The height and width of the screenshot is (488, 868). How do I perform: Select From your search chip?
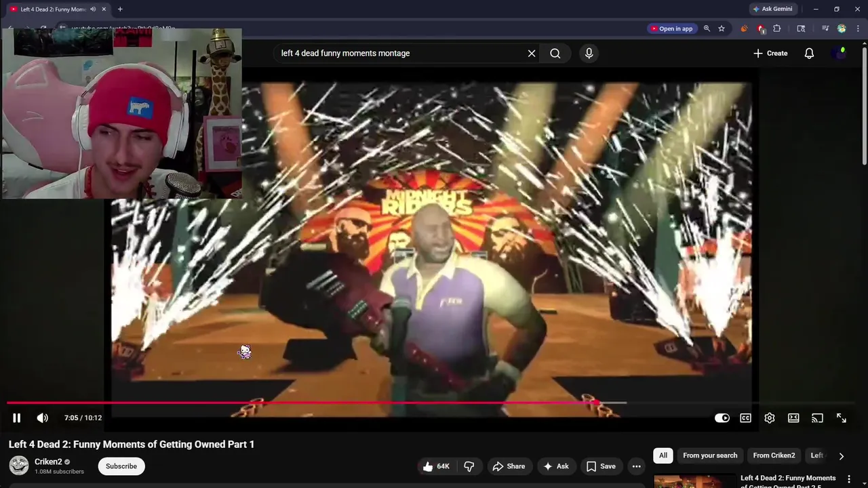pos(710,455)
